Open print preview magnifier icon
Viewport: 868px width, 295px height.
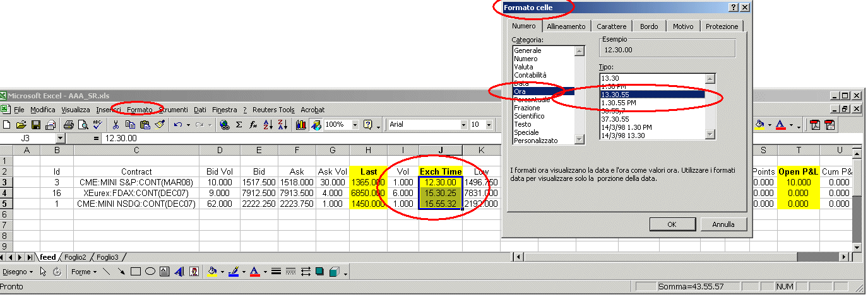(x=83, y=125)
